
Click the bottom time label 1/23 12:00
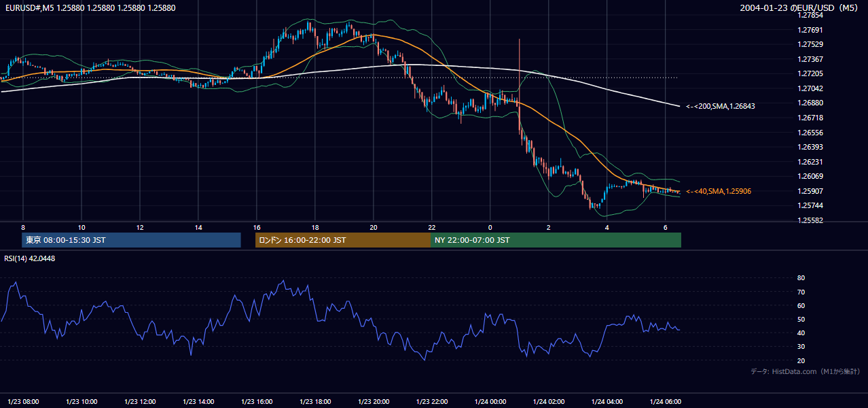[140, 401]
